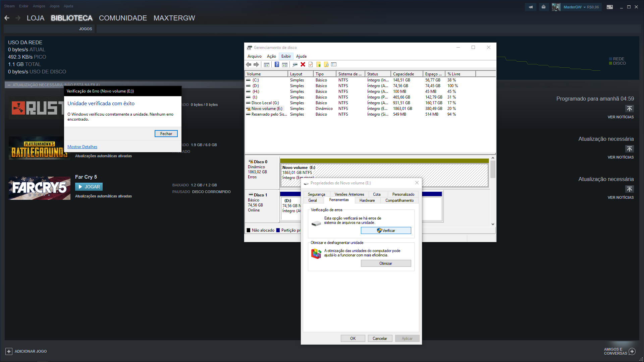The image size is (644, 362).
Task: Click the connect drive icon in disk management toolbar
Action: 295,64
